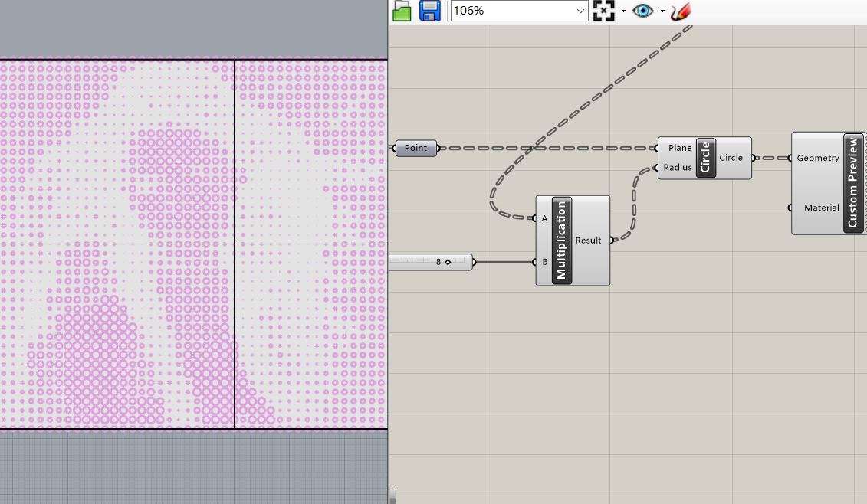867x504 pixels.
Task: Click the Radius input of Circle
Action: tap(679, 167)
